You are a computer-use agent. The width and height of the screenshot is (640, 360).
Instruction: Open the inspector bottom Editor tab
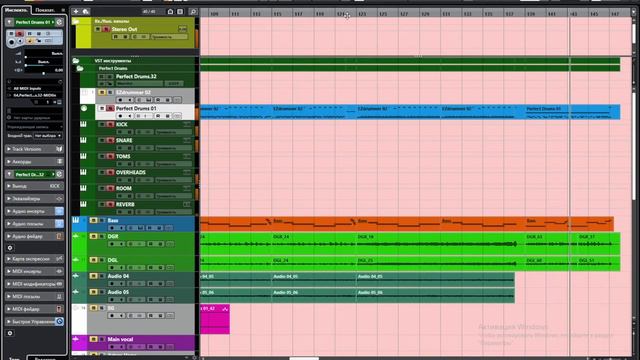[x=45, y=358]
